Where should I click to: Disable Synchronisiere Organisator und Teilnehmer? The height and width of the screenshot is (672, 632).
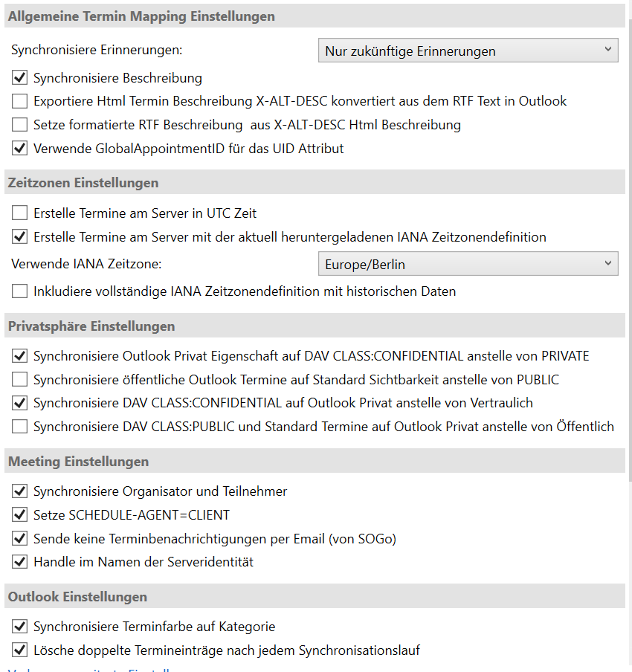coord(19,491)
